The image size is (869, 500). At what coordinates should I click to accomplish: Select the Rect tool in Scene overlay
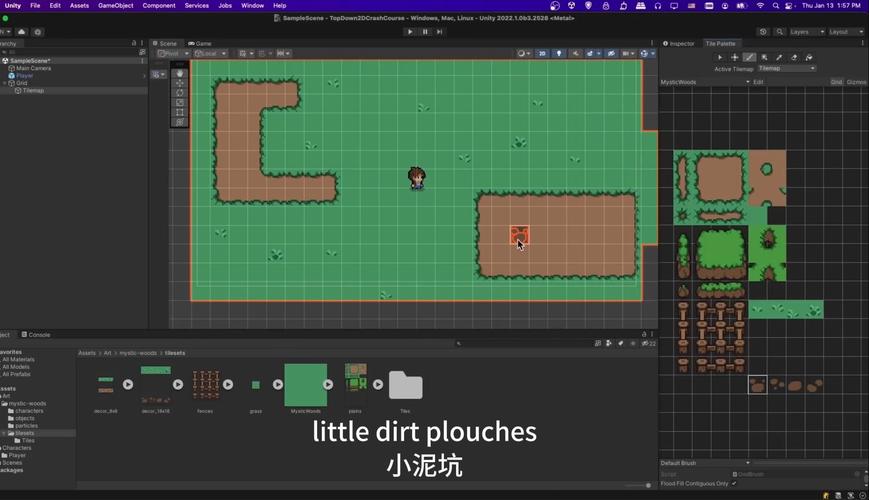[180, 112]
